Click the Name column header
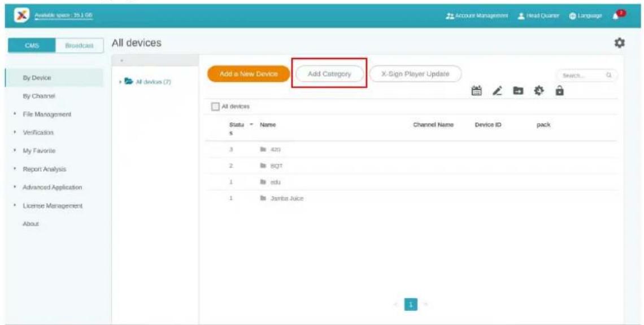This screenshot has width=644, height=325. click(267, 124)
